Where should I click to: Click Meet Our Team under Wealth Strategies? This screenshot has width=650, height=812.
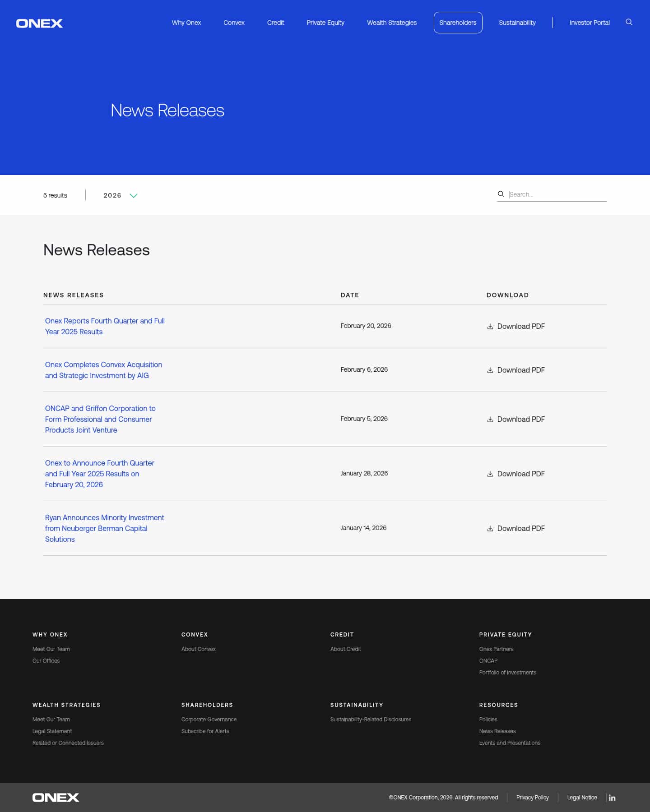tap(51, 720)
